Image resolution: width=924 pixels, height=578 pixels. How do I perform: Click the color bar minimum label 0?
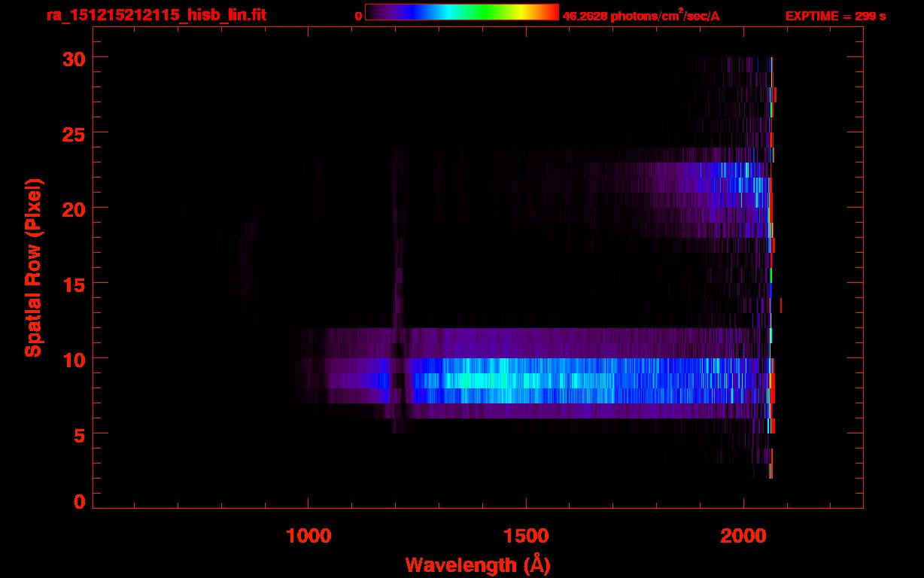[x=358, y=16]
